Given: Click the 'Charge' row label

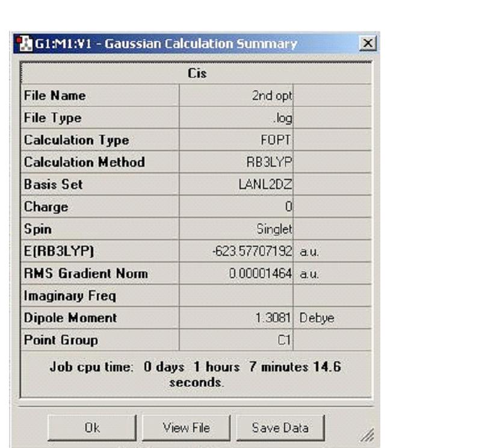Looking at the screenshot, I should click(x=46, y=207).
